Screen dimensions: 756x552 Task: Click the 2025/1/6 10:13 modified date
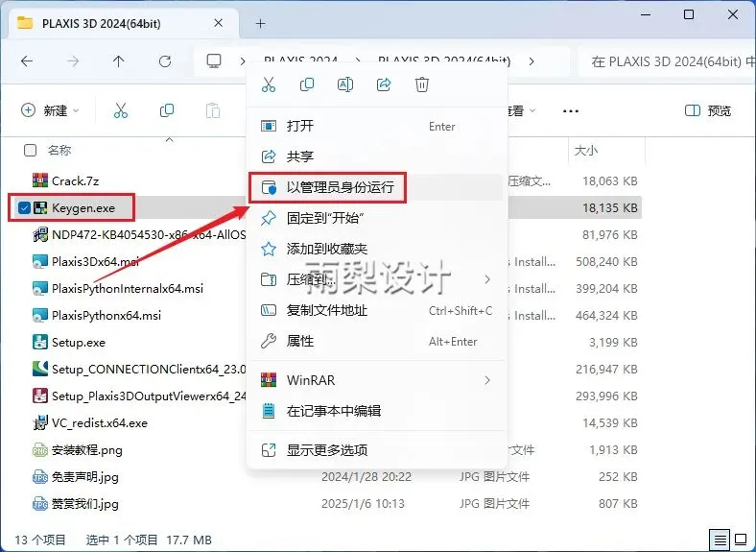coord(363,504)
